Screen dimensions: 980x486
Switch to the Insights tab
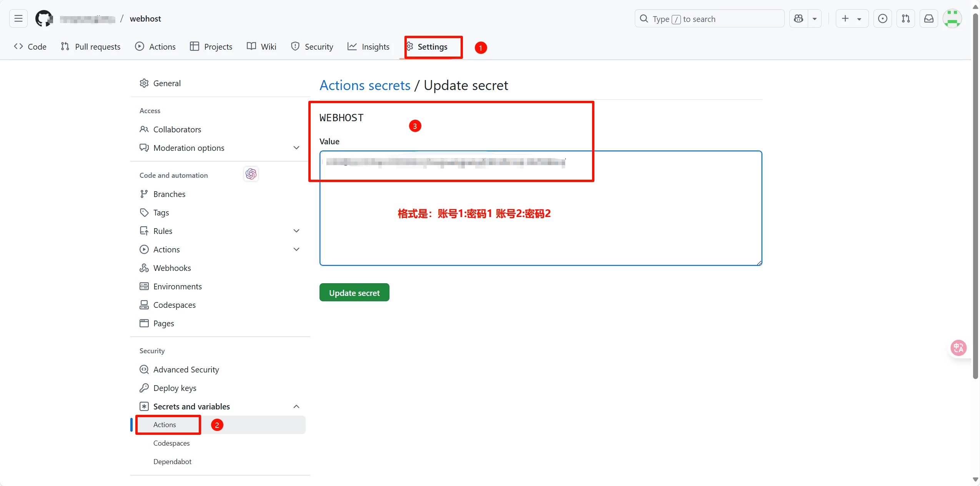[x=368, y=47]
